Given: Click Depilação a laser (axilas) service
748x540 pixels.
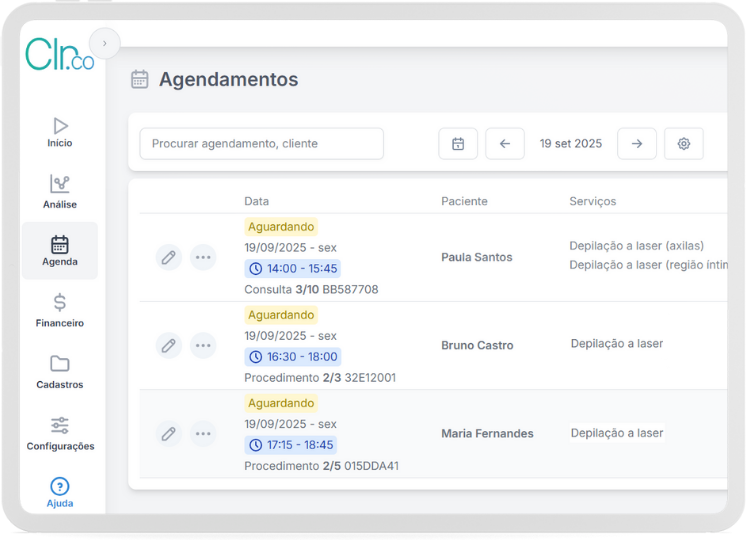Looking at the screenshot, I should (x=636, y=246).
